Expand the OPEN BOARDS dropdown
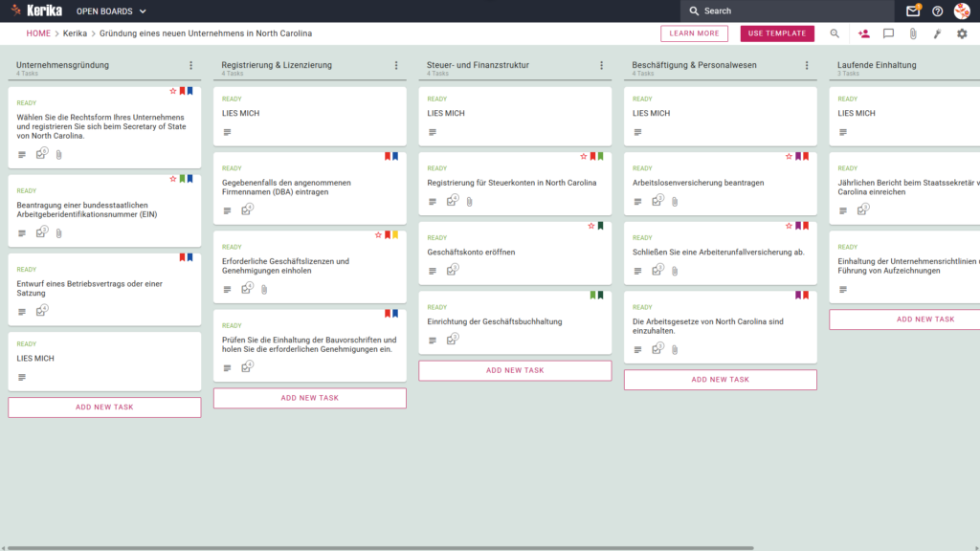 point(111,11)
